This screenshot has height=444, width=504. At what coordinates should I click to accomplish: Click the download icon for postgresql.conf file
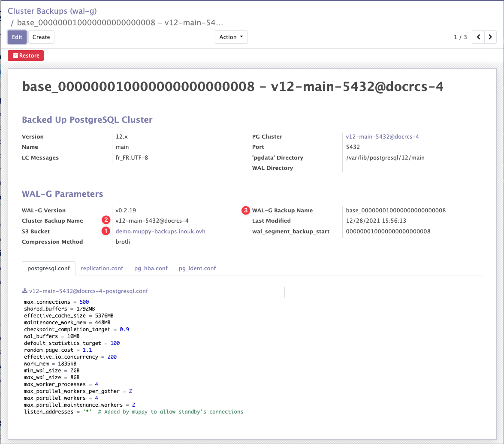pos(25,291)
